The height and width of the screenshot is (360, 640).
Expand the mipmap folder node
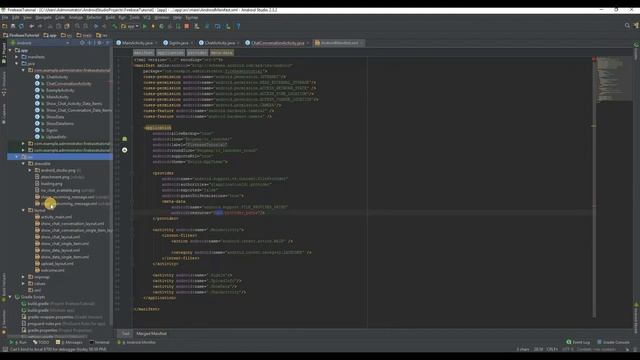click(x=23, y=277)
